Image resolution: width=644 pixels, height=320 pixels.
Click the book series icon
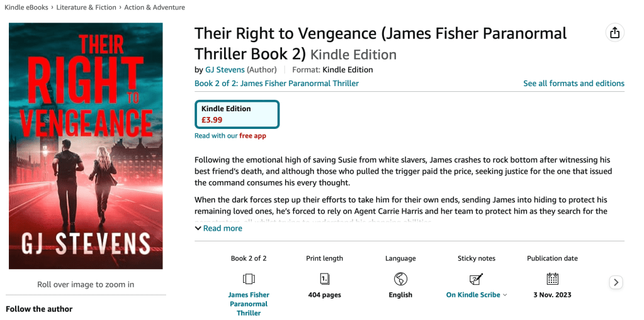(249, 279)
